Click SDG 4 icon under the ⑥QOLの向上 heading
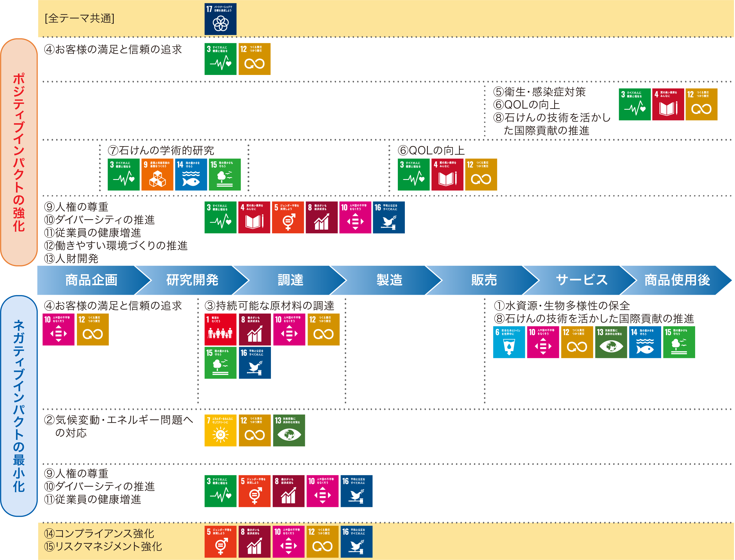This screenshot has width=735, height=560. tap(447, 175)
